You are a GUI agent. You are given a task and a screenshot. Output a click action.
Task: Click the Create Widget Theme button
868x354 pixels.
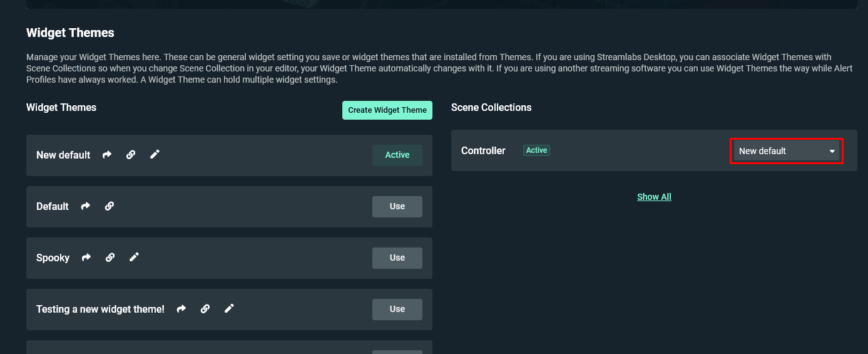387,110
